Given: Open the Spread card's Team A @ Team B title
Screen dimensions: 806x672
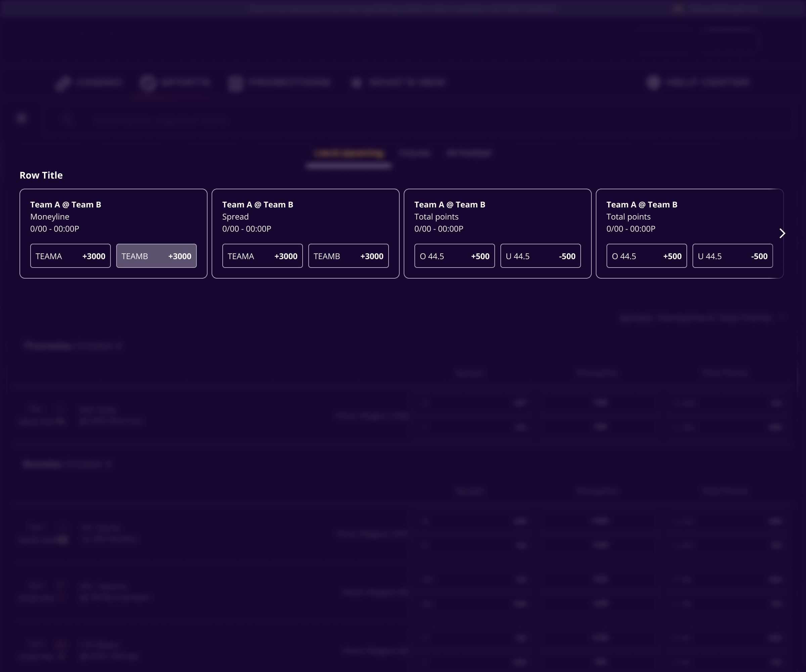Looking at the screenshot, I should (258, 204).
